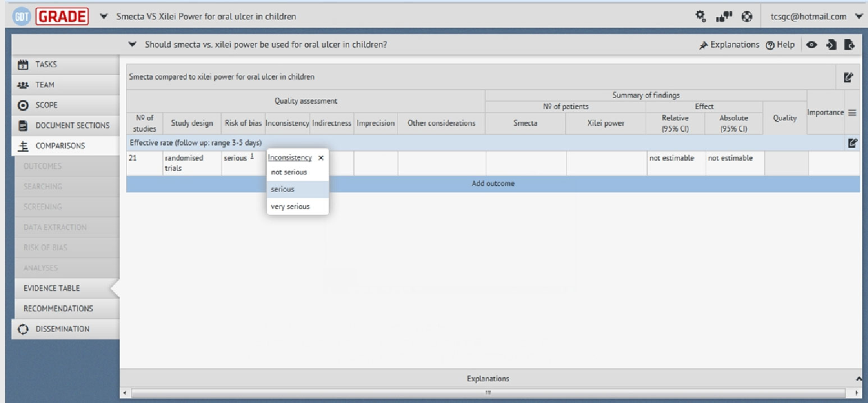Click the red GRADE logo

pyautogui.click(x=62, y=17)
